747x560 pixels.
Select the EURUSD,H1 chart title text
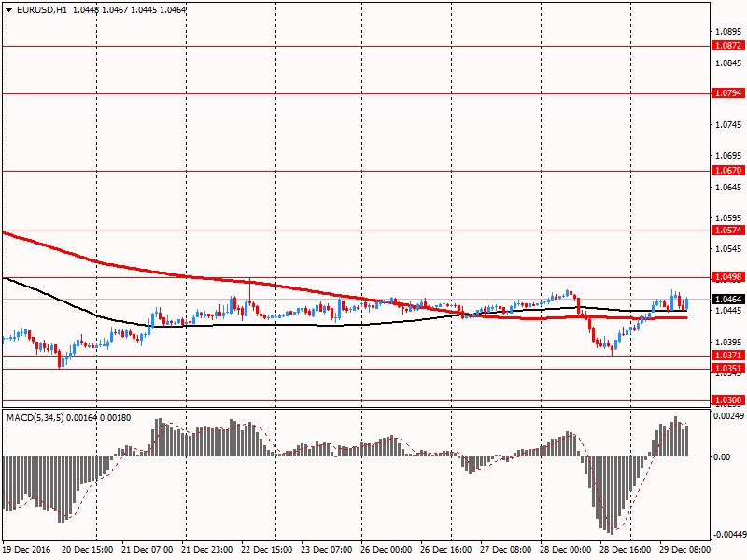tap(42, 10)
